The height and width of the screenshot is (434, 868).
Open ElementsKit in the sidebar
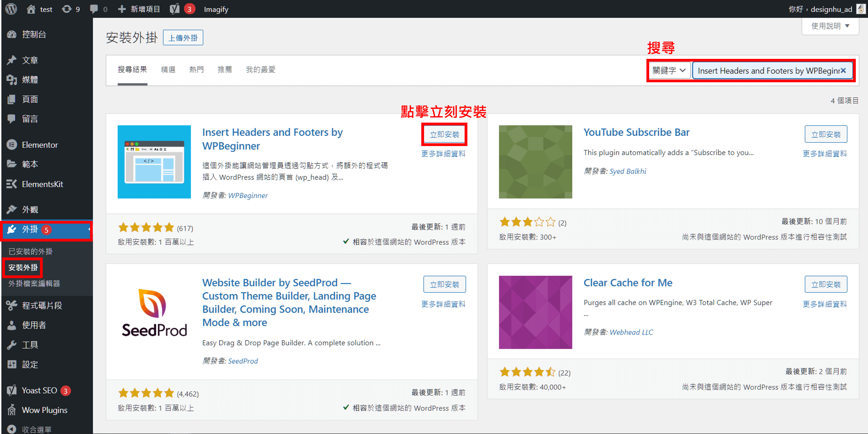[x=42, y=184]
